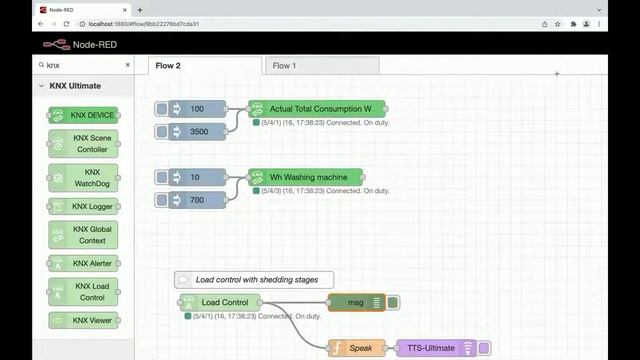Switch to the Flow 2 tab
The image size is (640, 360).
tap(205, 66)
